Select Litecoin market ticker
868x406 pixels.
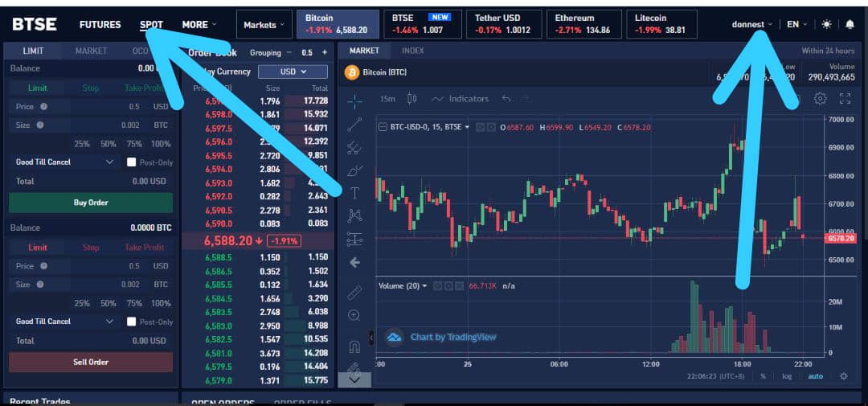661,24
